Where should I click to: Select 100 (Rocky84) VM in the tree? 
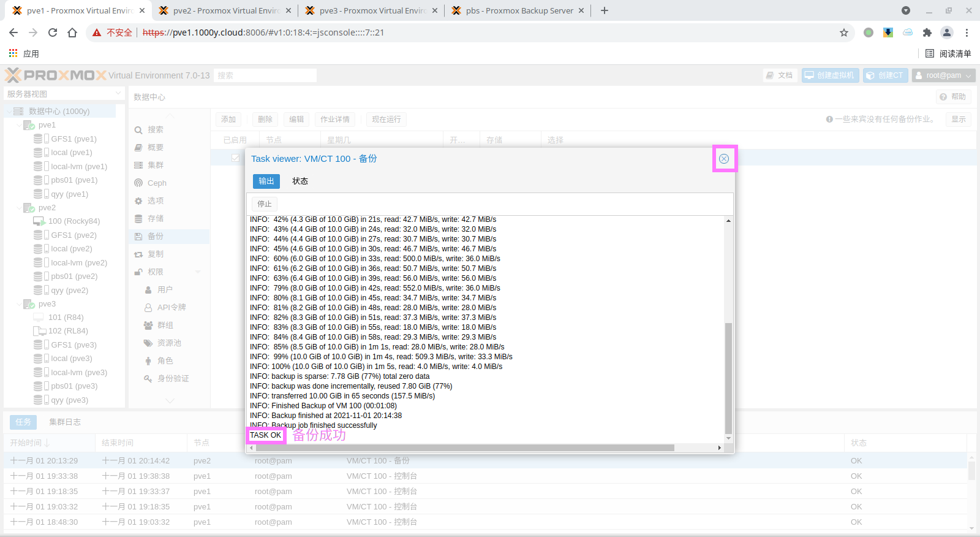tap(73, 221)
